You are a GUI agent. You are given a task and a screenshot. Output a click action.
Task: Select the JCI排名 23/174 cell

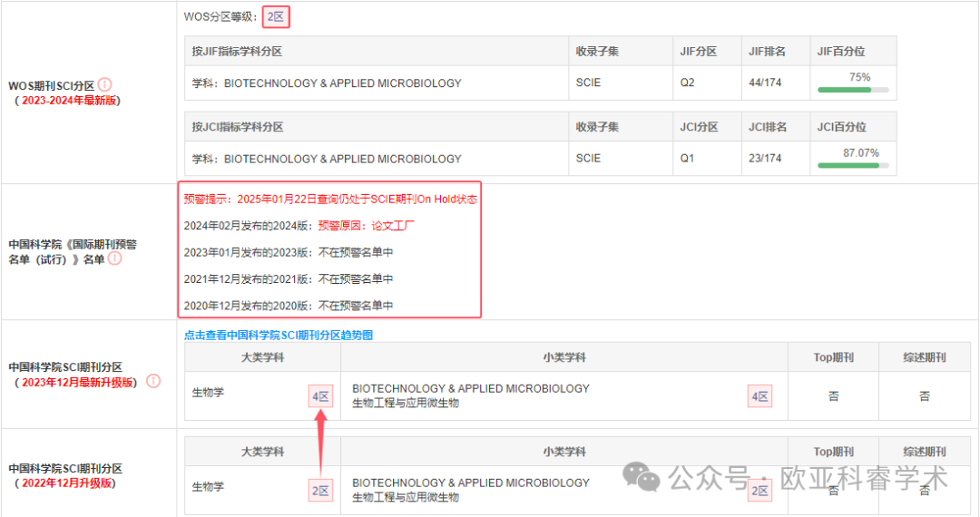click(x=776, y=158)
